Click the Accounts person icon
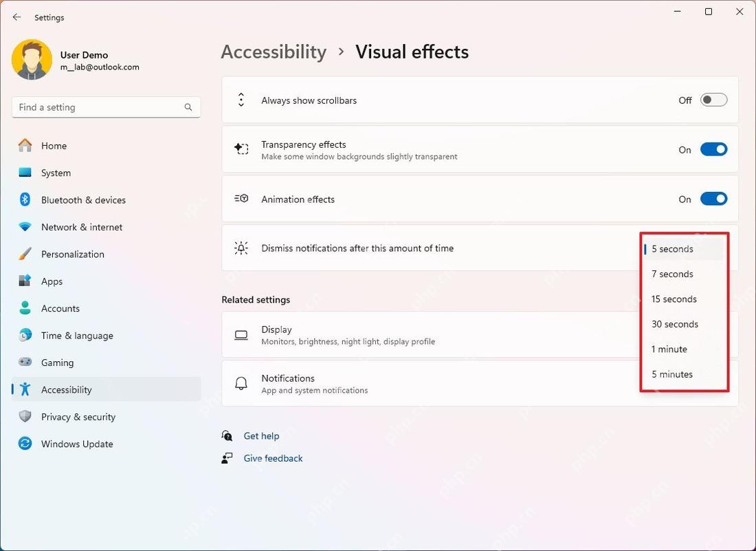756x551 pixels. click(x=25, y=307)
